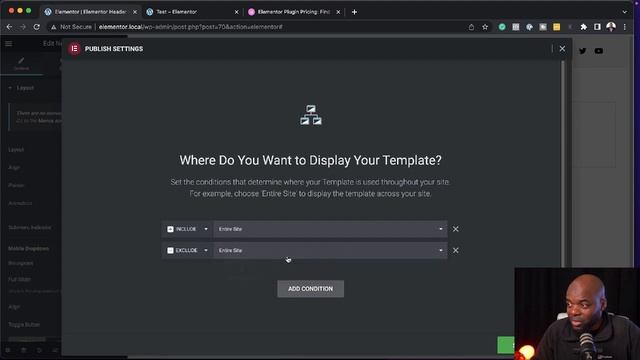Click the green save button at dialog bottom
The width and height of the screenshot is (640, 360).
point(506,345)
